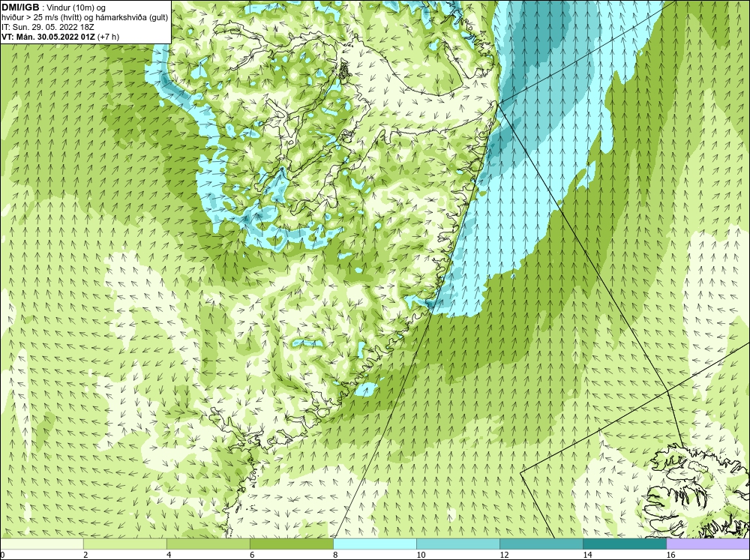The image size is (750, 560).
Task: Click the 12–14 m/s teal legend swatch
Action: pyautogui.click(x=541, y=544)
